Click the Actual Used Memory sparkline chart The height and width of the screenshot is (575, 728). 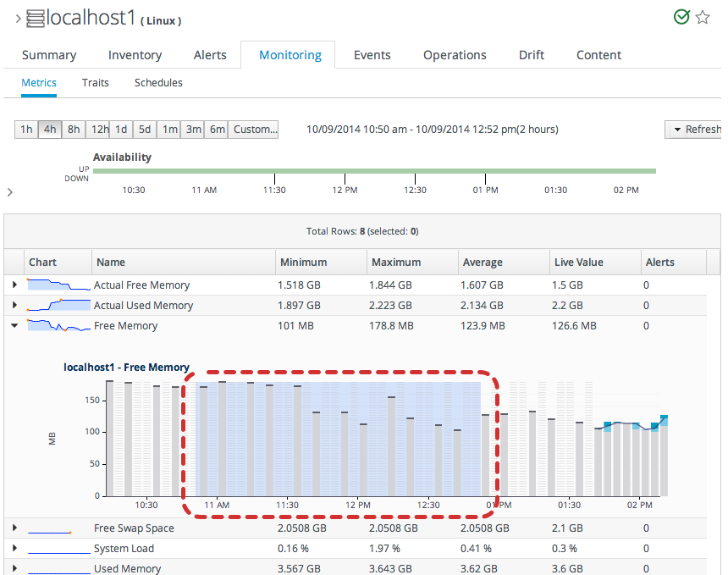(59, 305)
